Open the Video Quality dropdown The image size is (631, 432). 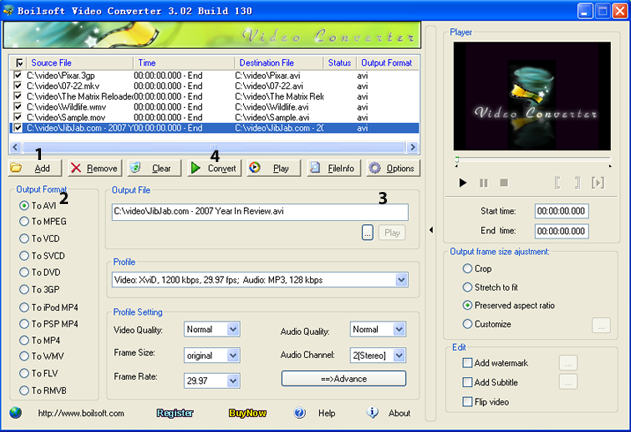pyautogui.click(x=233, y=329)
